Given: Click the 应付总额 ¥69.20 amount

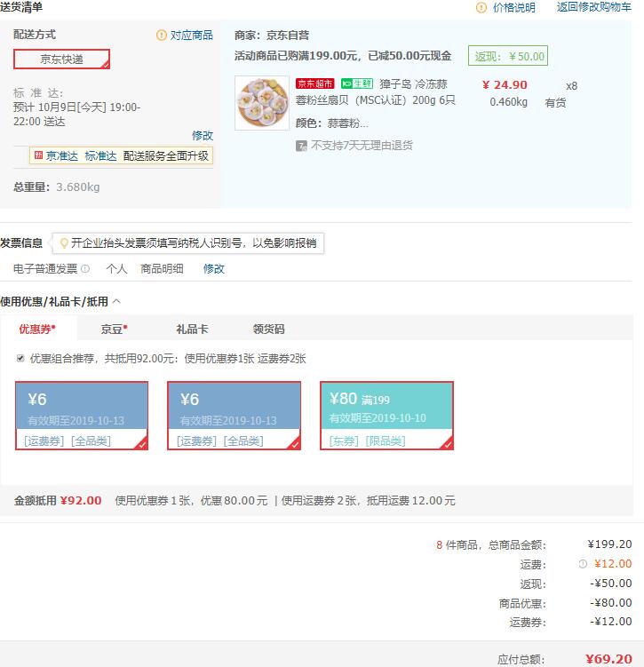Looking at the screenshot, I should click(x=608, y=659).
